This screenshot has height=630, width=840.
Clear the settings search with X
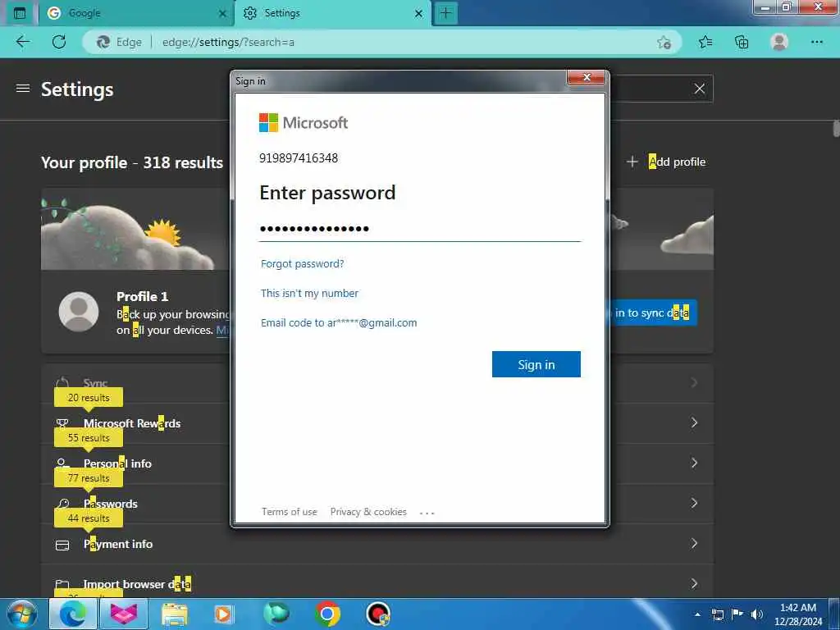[699, 89]
